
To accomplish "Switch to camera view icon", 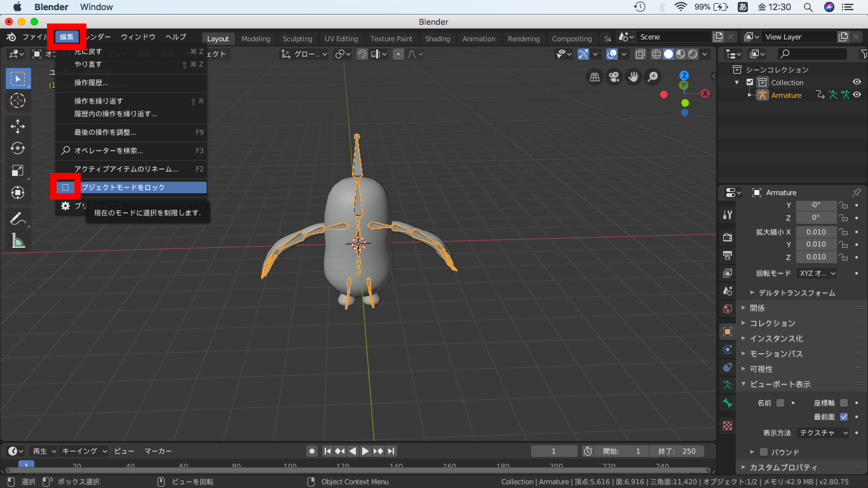I will point(614,77).
